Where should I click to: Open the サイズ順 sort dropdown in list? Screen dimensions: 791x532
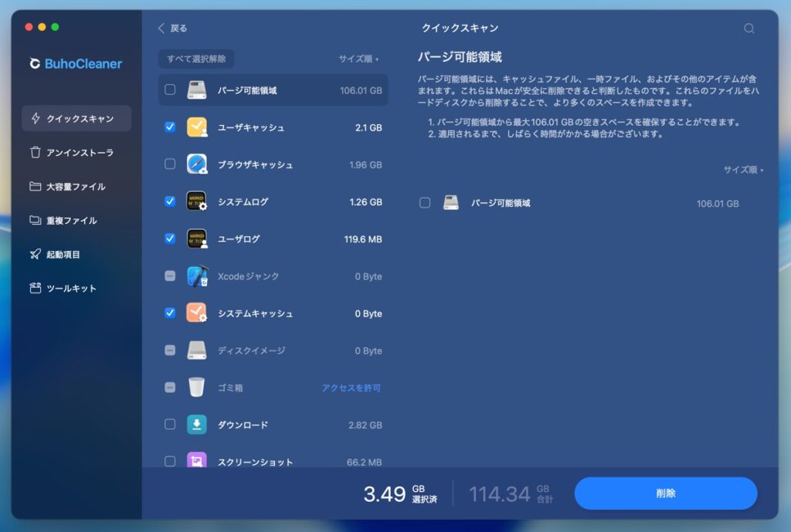pyautogui.click(x=358, y=59)
